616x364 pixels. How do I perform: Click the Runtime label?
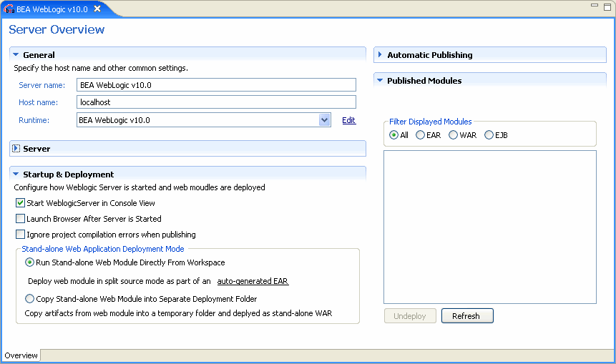(x=34, y=120)
